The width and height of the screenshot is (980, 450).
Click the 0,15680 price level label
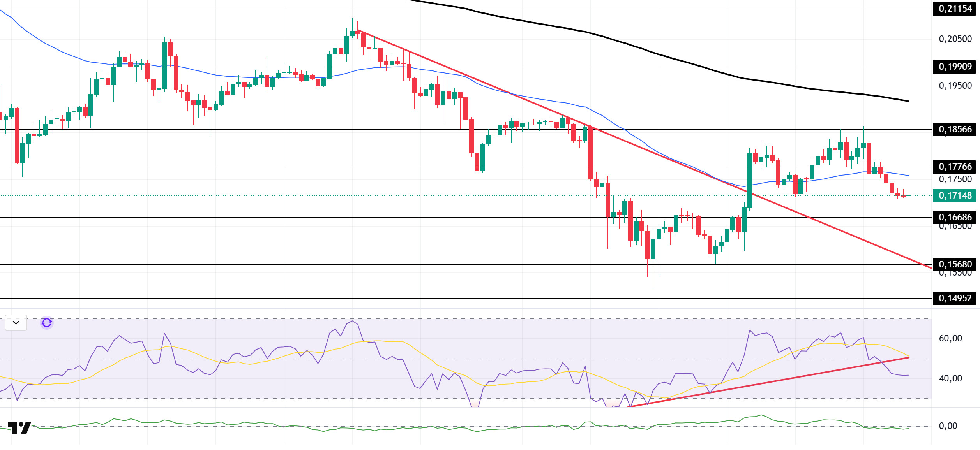pyautogui.click(x=955, y=264)
